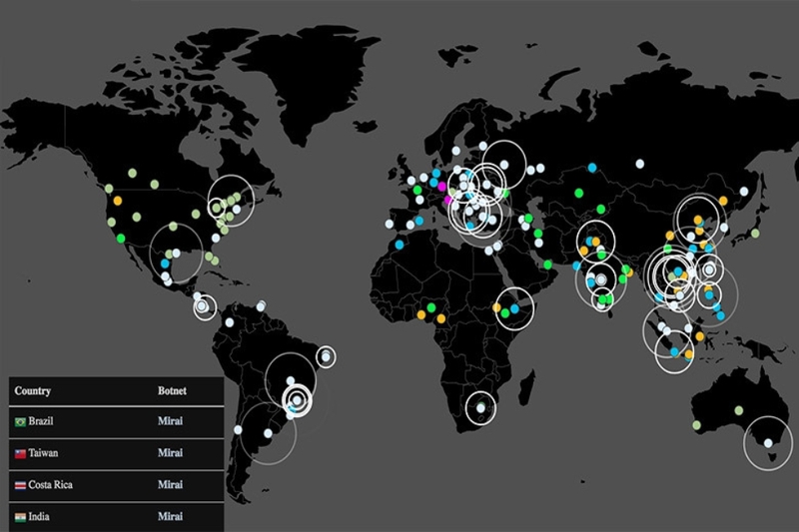Viewport: 799px width, 532px height.
Task: Select the "Taiwan" country name in the table
Action: [x=43, y=452]
